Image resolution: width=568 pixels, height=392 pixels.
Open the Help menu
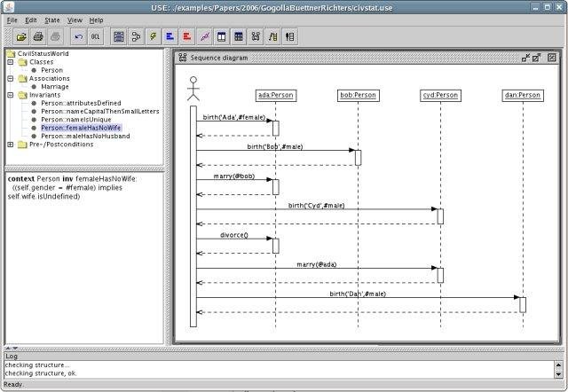click(x=97, y=20)
